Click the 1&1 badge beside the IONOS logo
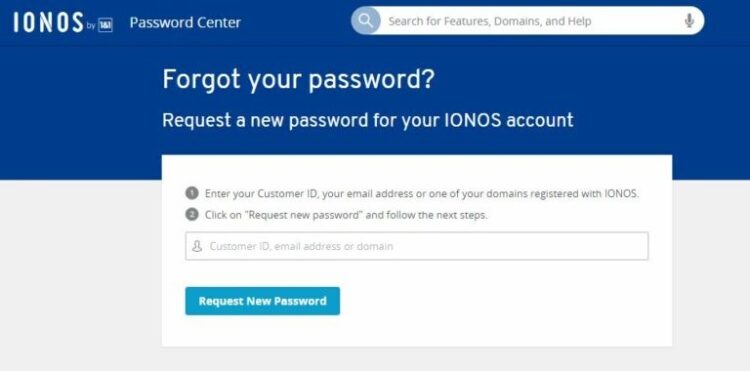750x371 pixels. click(105, 26)
